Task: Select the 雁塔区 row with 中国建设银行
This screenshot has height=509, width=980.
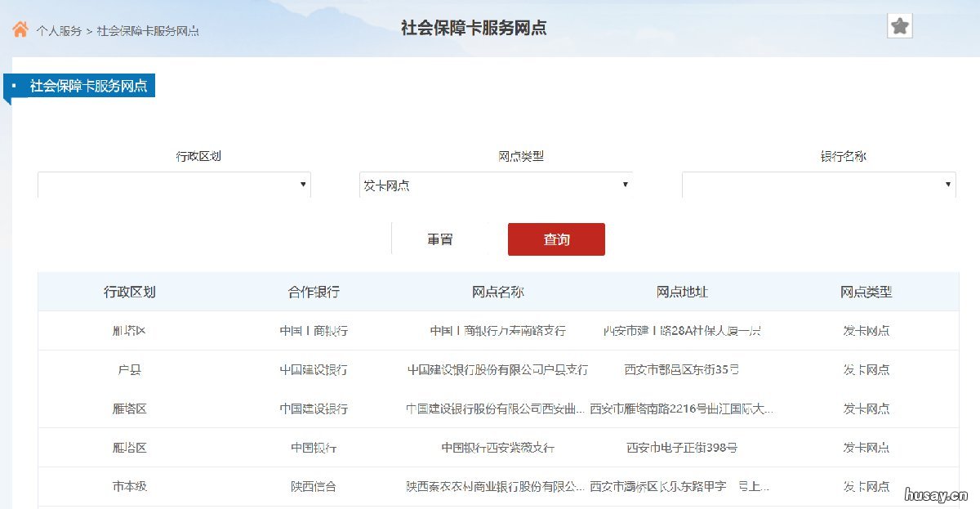Action: (490, 409)
